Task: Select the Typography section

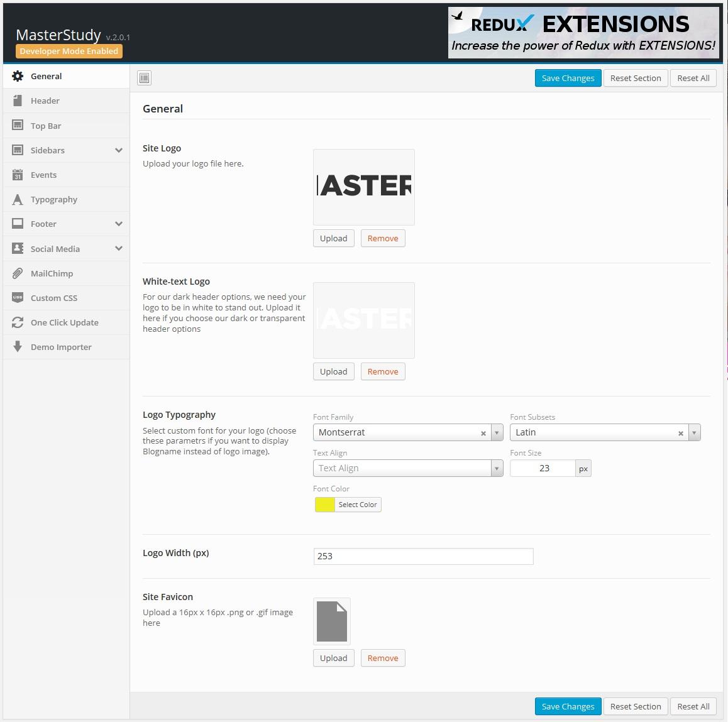Action: click(67, 200)
